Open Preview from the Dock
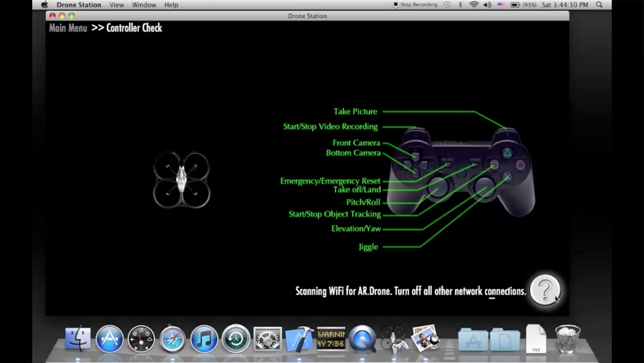 [426, 338]
